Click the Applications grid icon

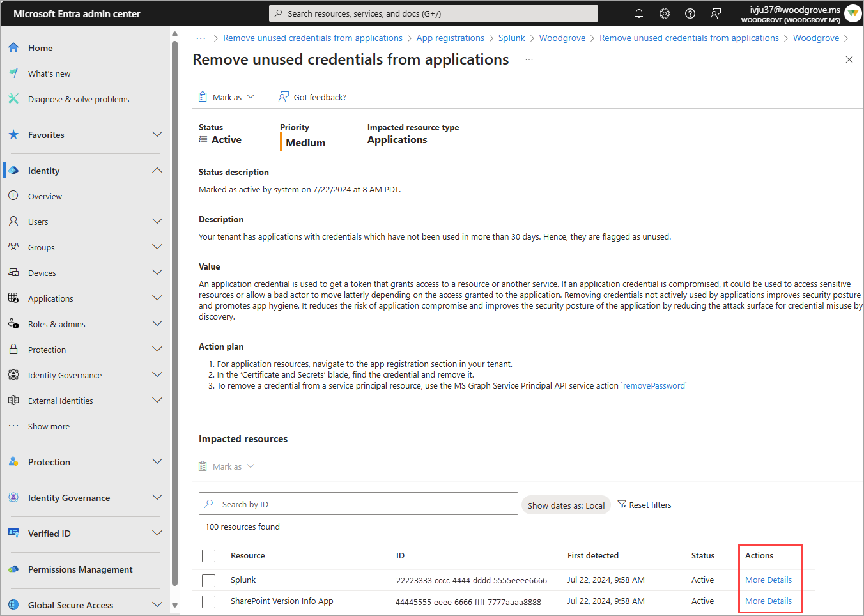(x=13, y=298)
